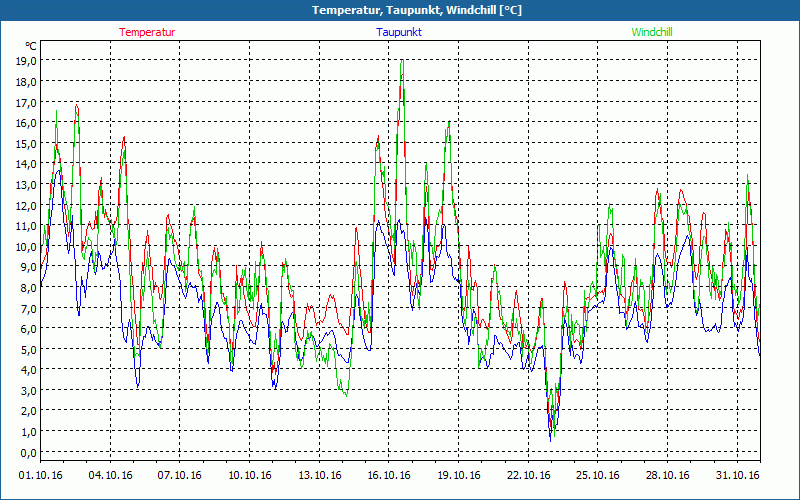Click the 22.10.16 date label
The image size is (800, 500).
(528, 475)
